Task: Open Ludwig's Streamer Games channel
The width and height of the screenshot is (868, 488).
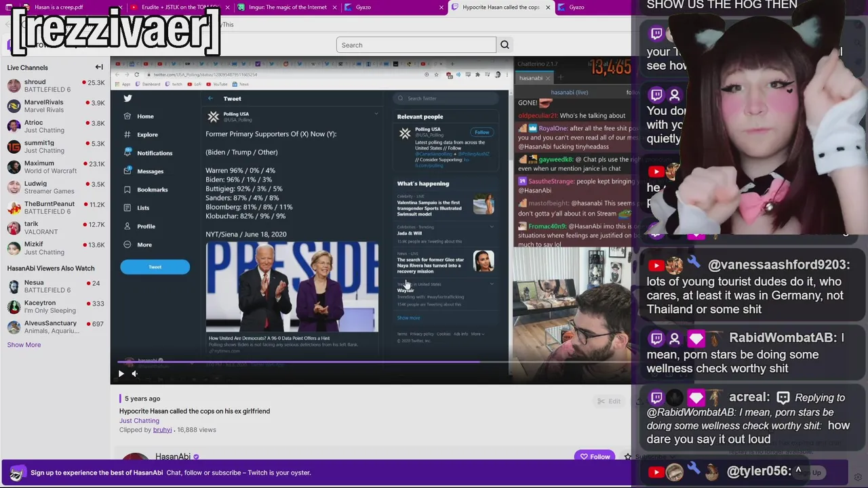Action: (x=56, y=187)
